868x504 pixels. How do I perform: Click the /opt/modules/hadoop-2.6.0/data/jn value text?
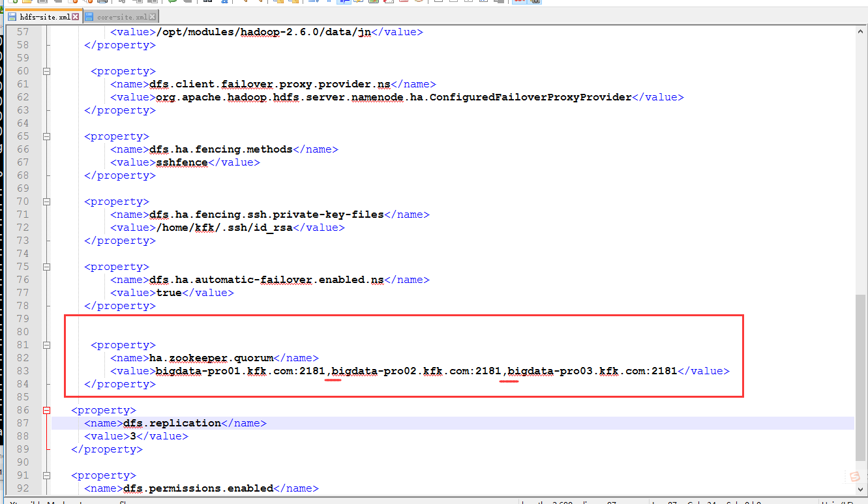(x=263, y=32)
